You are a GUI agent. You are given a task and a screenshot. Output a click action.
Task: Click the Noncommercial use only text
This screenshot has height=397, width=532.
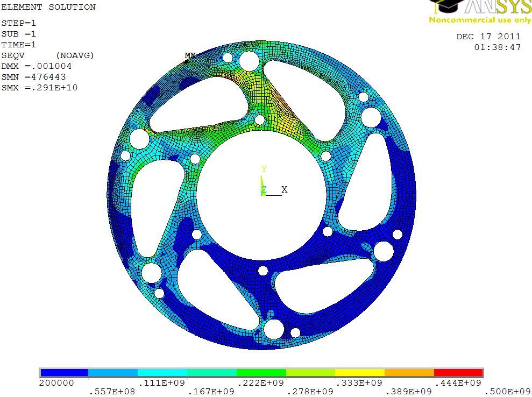point(480,20)
